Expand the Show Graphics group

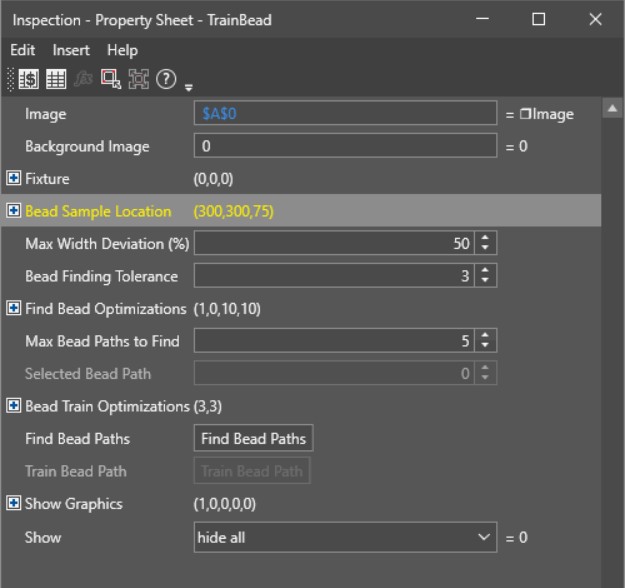(x=14, y=504)
